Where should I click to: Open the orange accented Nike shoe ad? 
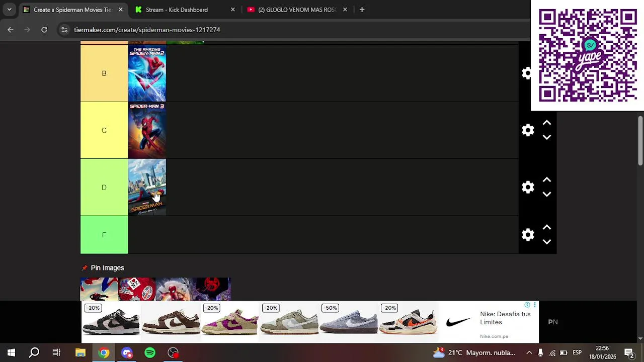click(408, 322)
